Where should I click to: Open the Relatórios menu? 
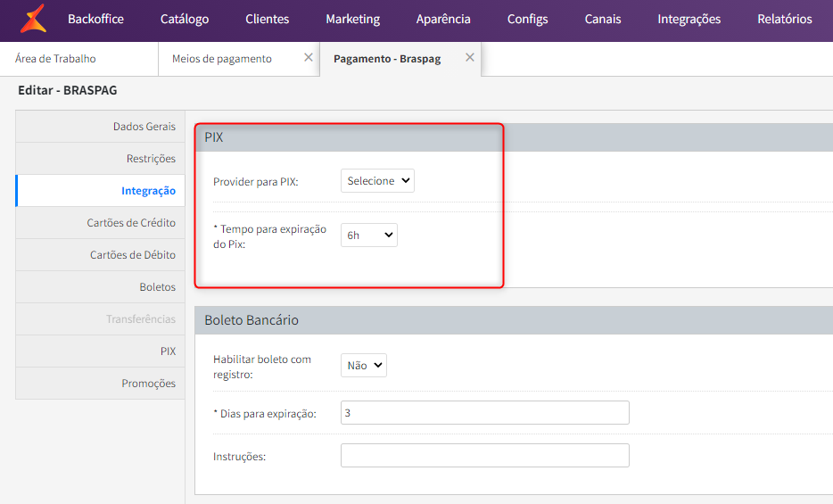coord(785,19)
